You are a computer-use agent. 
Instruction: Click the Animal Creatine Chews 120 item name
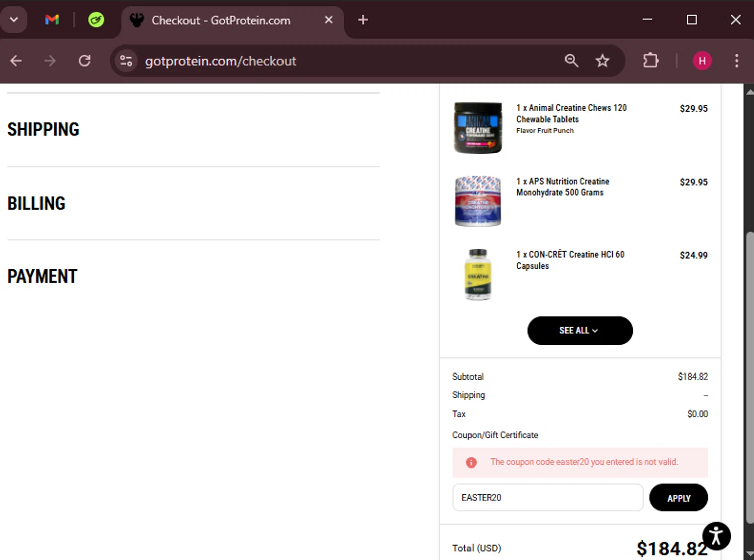point(572,113)
